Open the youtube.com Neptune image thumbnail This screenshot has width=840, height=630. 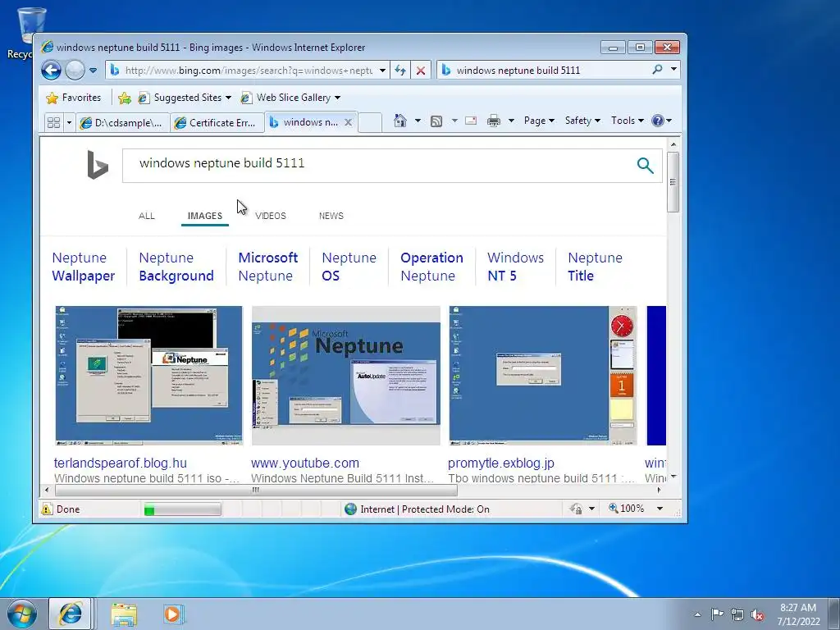click(x=346, y=376)
